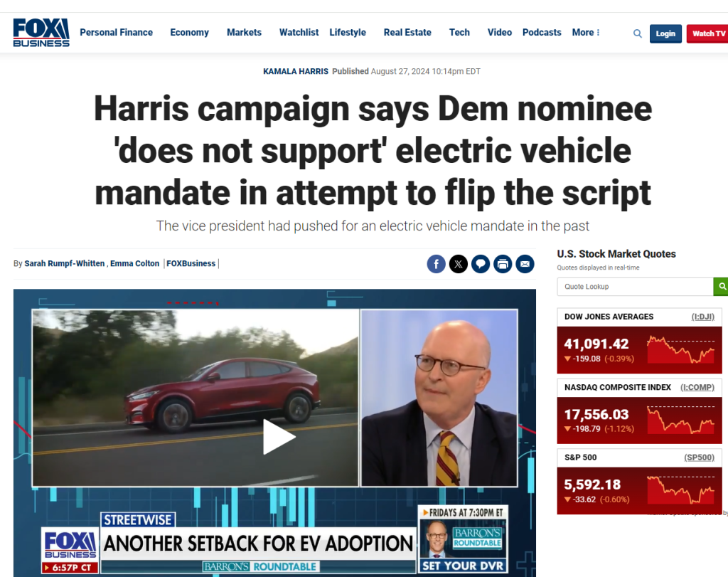The height and width of the screenshot is (577, 728).
Task: Go to Watchlist section
Action: pos(299,33)
